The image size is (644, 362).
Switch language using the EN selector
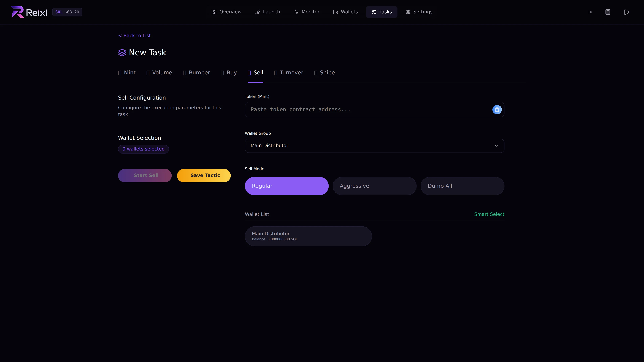coord(590,12)
